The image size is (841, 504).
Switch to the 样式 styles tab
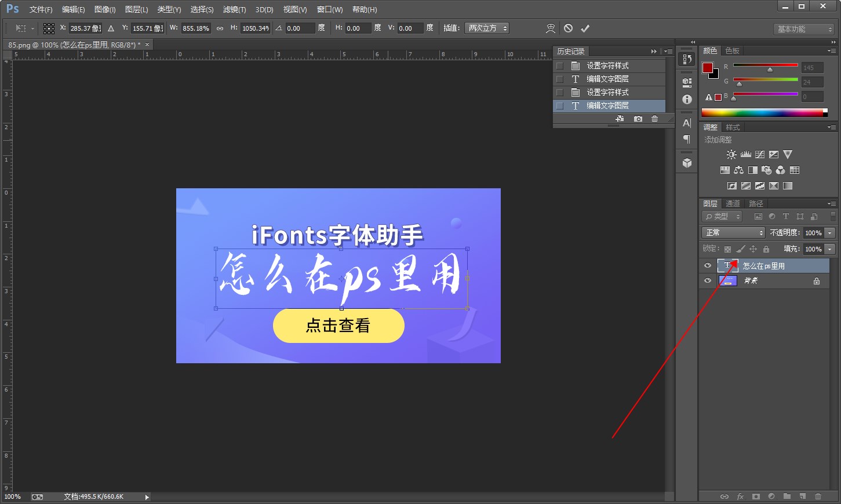click(x=733, y=127)
